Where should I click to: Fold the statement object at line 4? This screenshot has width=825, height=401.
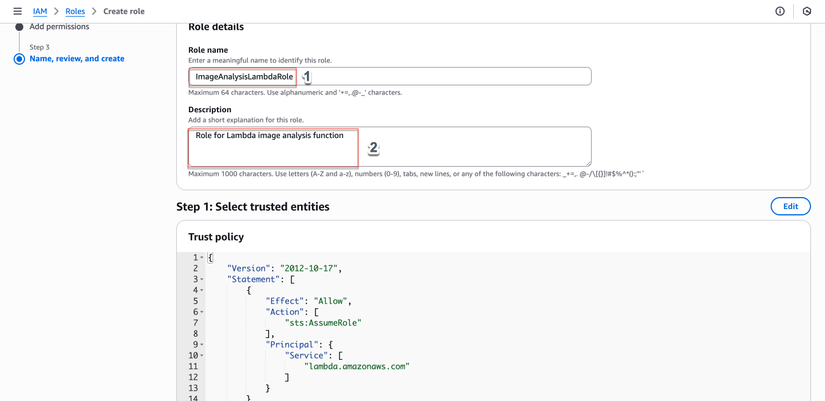[x=202, y=291]
